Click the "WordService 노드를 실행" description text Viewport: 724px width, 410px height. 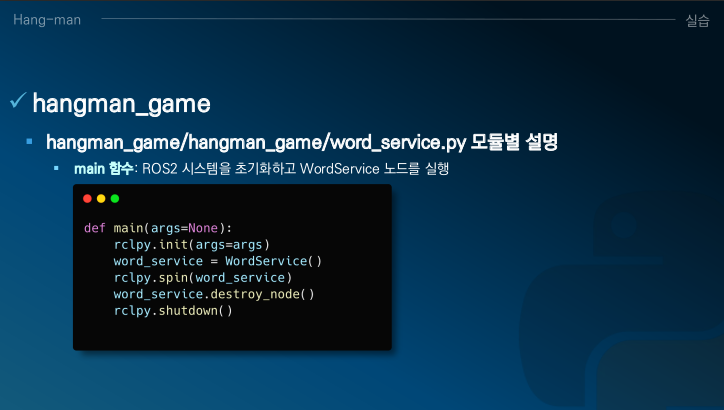[374, 169]
